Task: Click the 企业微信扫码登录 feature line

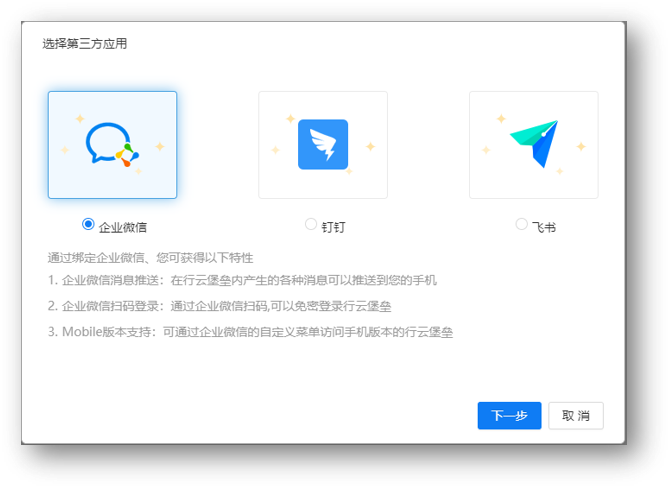Action: pos(219,306)
